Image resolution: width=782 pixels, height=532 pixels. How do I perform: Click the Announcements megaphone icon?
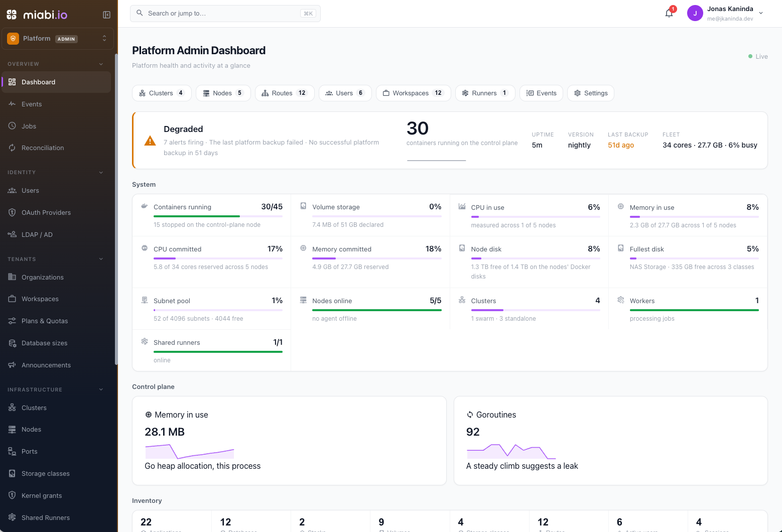tap(12, 365)
